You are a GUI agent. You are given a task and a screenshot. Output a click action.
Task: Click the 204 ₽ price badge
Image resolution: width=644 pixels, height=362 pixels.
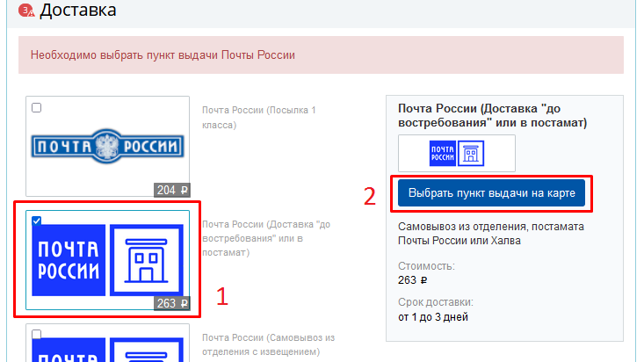[172, 190]
